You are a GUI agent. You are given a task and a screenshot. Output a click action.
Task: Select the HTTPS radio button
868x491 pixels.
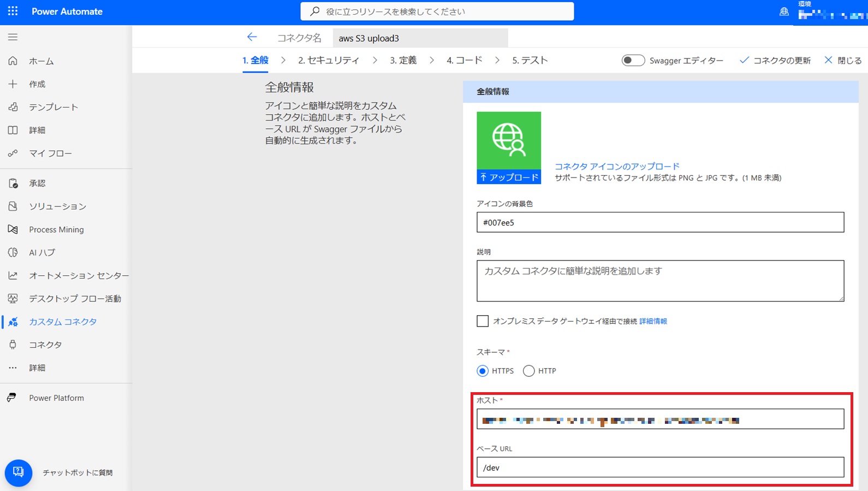(x=483, y=371)
